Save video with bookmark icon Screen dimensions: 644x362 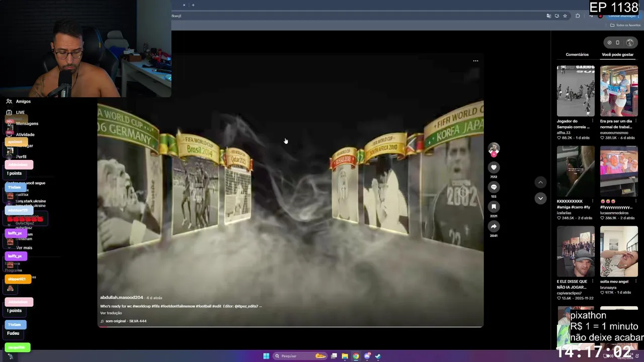coord(494,207)
